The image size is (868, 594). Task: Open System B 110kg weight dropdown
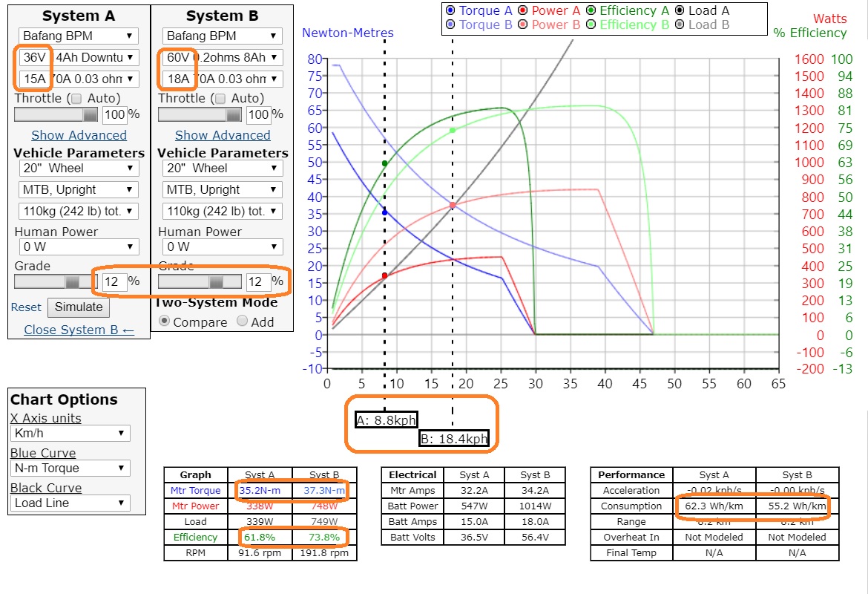[x=222, y=212]
